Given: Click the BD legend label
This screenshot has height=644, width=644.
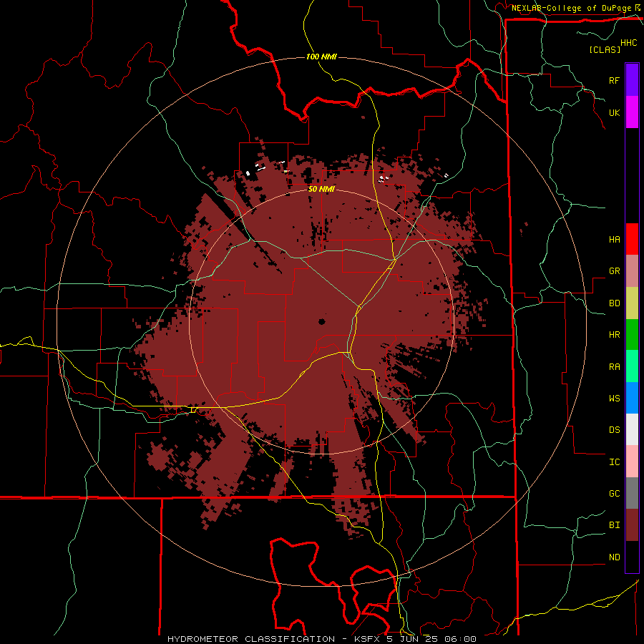Looking at the screenshot, I should tap(614, 303).
